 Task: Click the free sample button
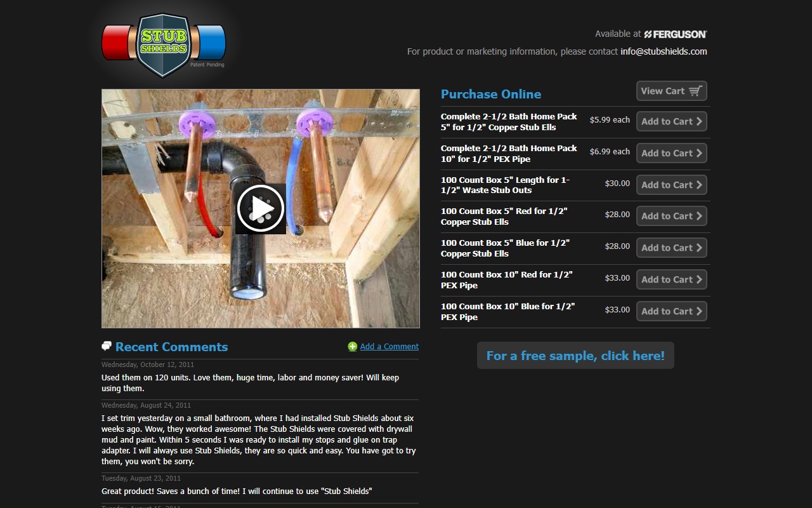point(575,356)
